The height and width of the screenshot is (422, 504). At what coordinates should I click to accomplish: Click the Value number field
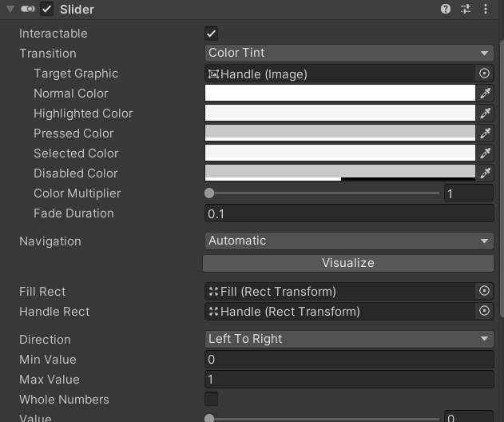469,416
